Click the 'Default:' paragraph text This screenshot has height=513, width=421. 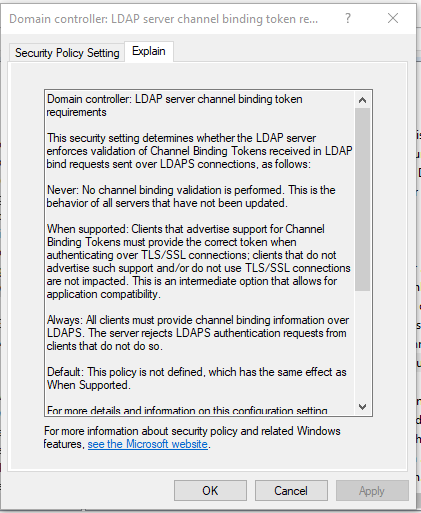[197, 378]
